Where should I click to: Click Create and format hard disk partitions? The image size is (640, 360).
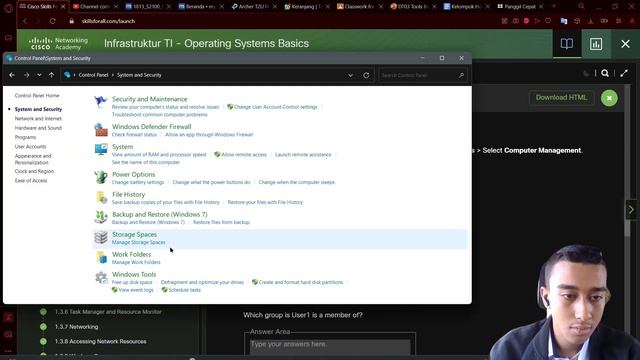point(301,282)
